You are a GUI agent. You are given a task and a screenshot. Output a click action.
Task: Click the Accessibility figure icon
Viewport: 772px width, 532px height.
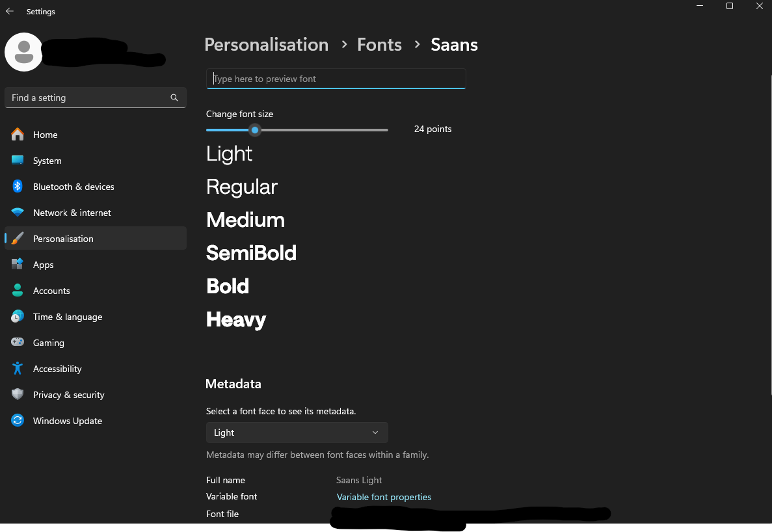(18, 369)
